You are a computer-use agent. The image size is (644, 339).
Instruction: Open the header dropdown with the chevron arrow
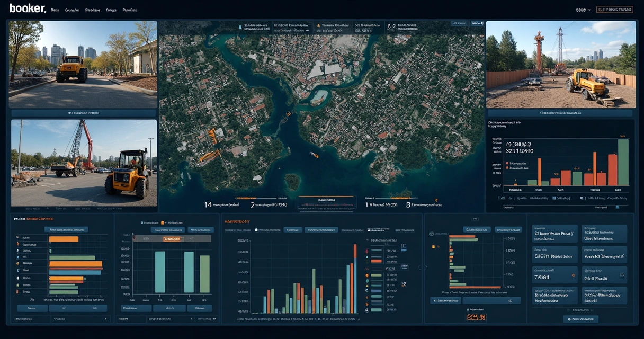(x=583, y=10)
